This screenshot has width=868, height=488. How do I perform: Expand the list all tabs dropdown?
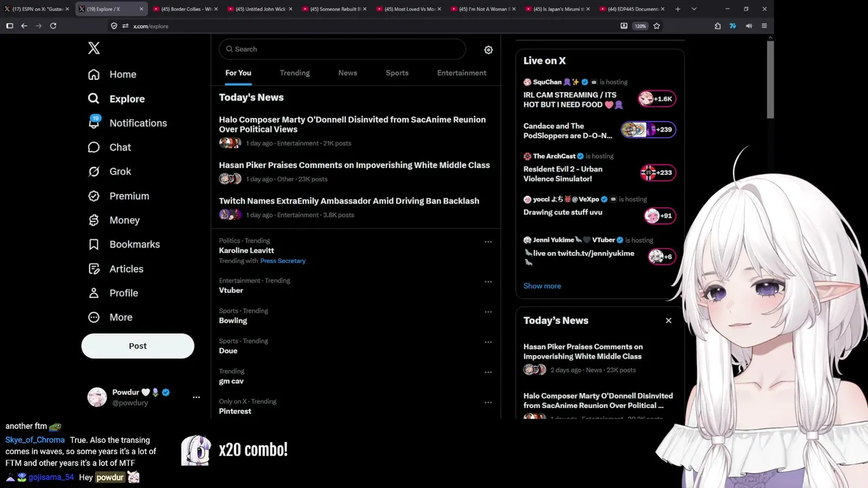tap(694, 9)
